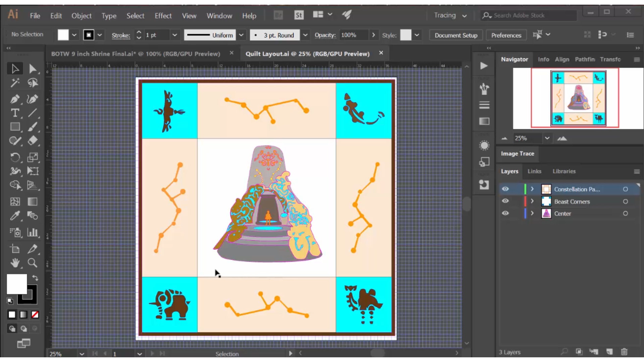Viewport: 644px width, 362px height.
Task: Click the Stroke label link
Action: click(121, 35)
